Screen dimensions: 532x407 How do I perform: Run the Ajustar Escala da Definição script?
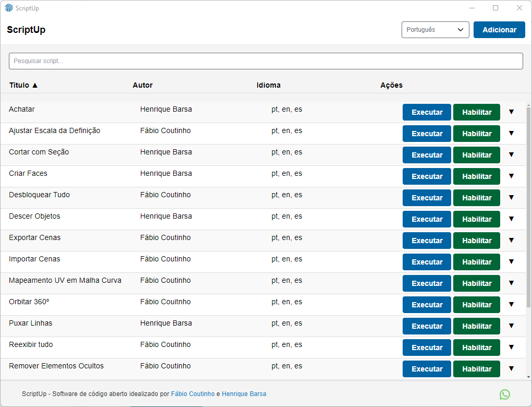tap(427, 134)
